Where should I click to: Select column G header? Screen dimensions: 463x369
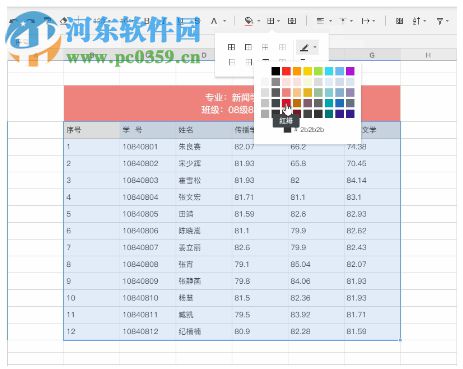(x=372, y=55)
